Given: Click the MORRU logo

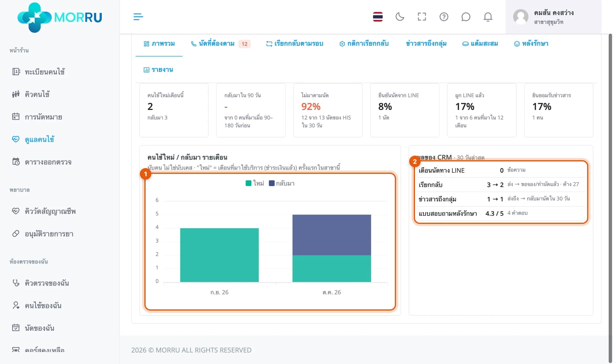Looking at the screenshot, I should pyautogui.click(x=60, y=17).
